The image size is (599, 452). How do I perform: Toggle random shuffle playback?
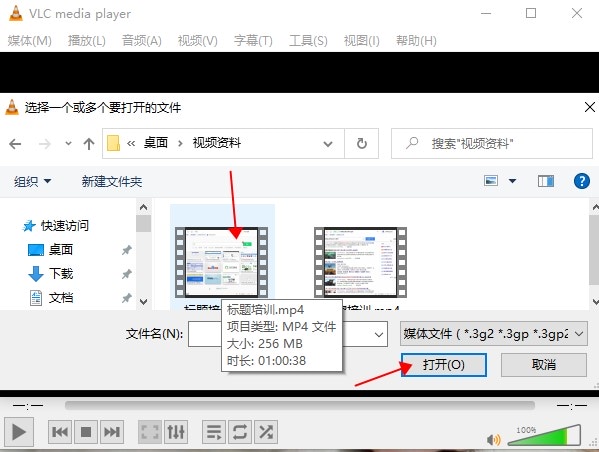266,432
